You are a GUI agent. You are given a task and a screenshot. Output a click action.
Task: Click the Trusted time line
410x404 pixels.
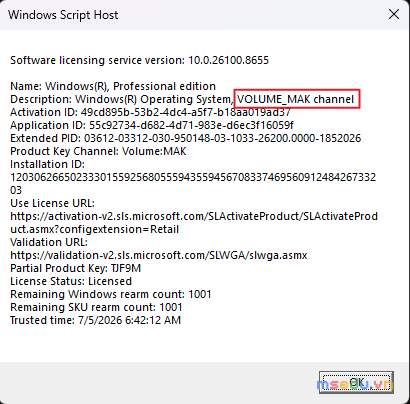tap(95, 320)
